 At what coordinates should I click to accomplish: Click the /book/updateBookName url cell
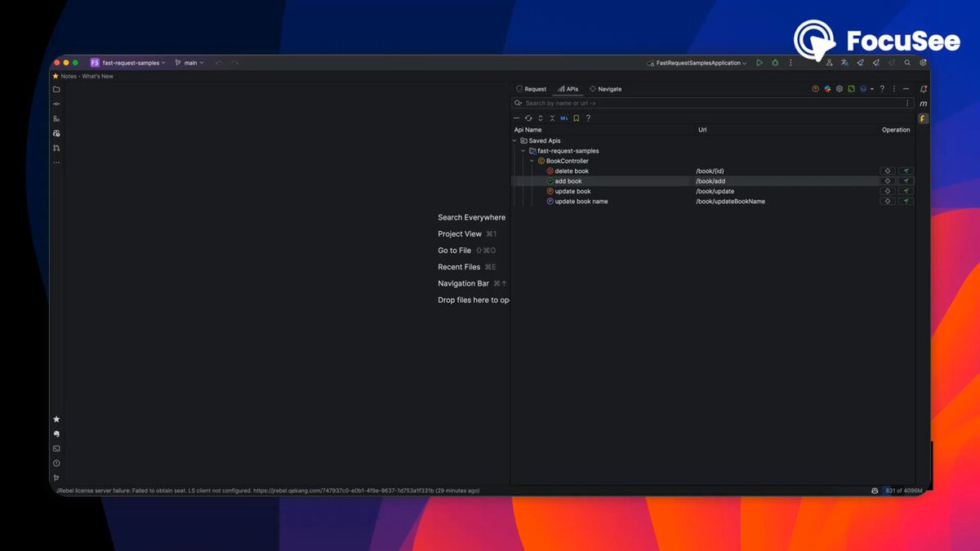730,201
